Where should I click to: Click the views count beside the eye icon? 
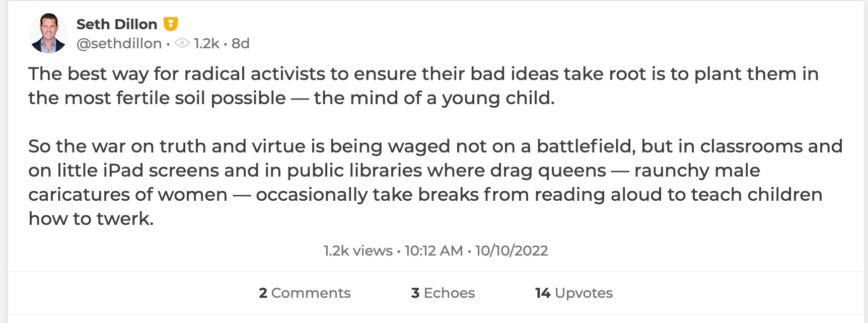[x=207, y=44]
